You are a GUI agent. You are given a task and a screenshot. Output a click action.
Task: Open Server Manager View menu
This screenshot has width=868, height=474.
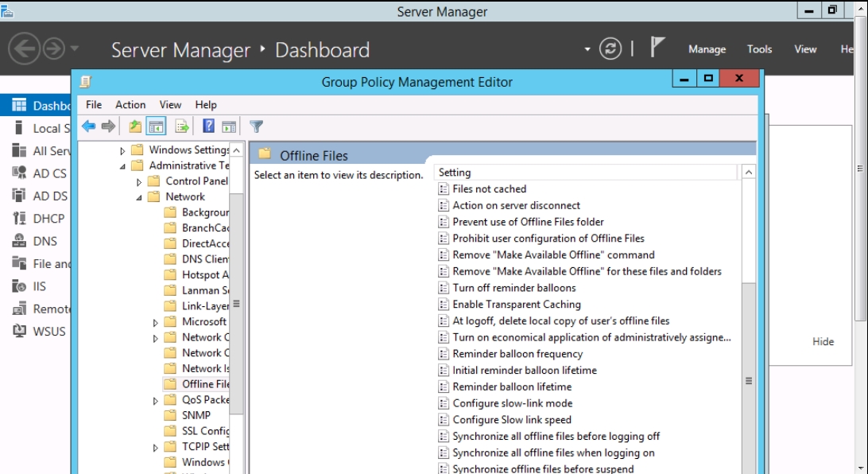point(805,49)
